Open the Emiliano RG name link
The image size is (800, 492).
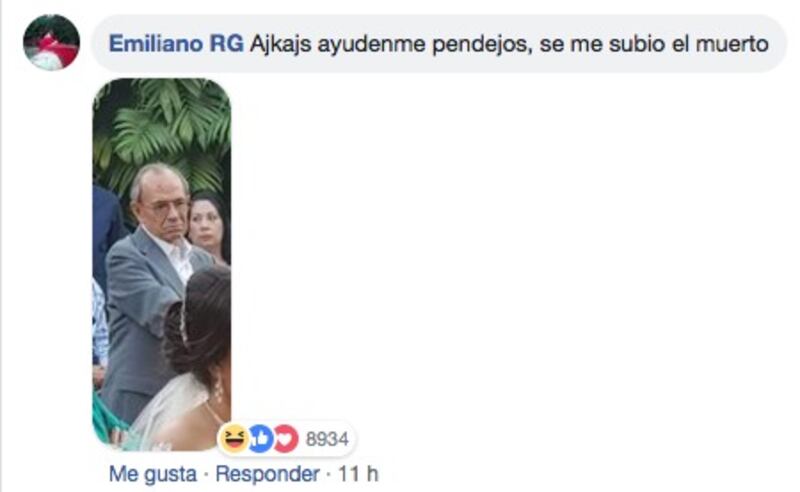click(176, 43)
